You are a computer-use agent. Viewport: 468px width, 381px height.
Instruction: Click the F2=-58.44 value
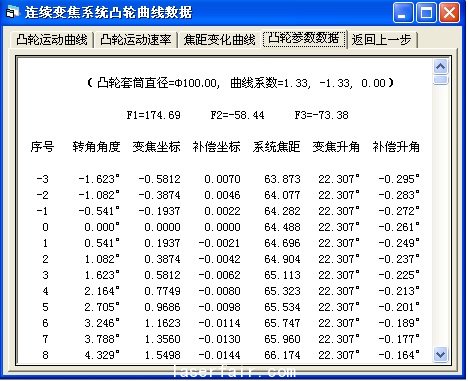click(237, 115)
